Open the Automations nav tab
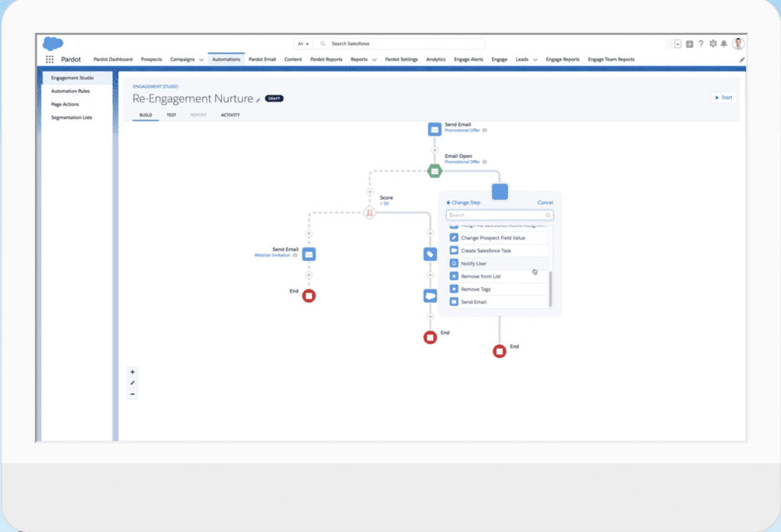Screen dimensions: 781x532 (x=226, y=59)
